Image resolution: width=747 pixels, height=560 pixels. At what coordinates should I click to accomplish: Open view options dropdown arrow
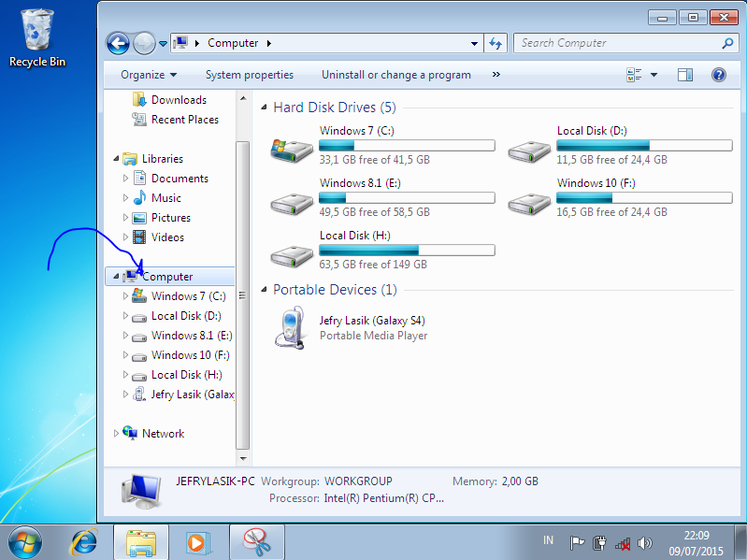pyautogui.click(x=654, y=75)
